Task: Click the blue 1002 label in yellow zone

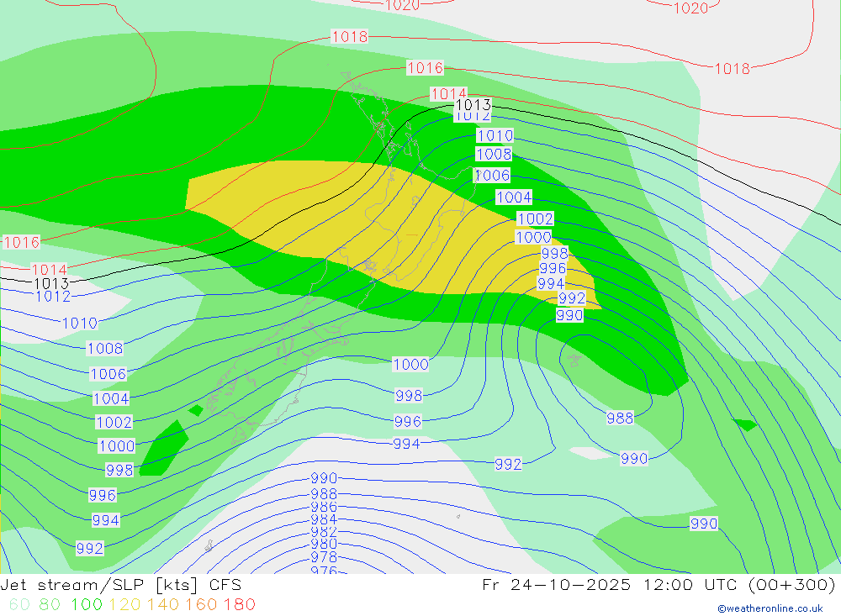Action: coord(535,218)
